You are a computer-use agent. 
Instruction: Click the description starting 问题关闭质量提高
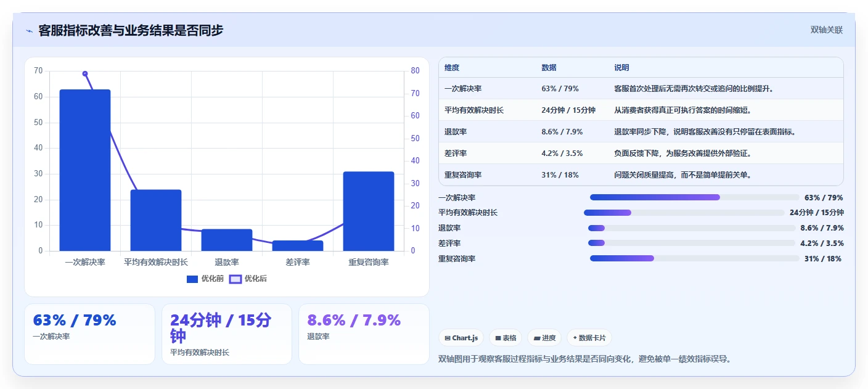pyautogui.click(x=682, y=175)
